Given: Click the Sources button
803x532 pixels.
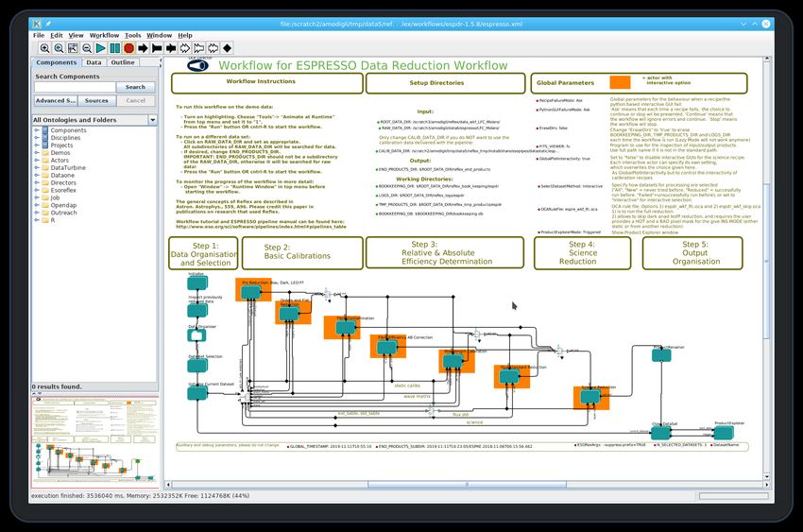Looking at the screenshot, I should (96, 101).
